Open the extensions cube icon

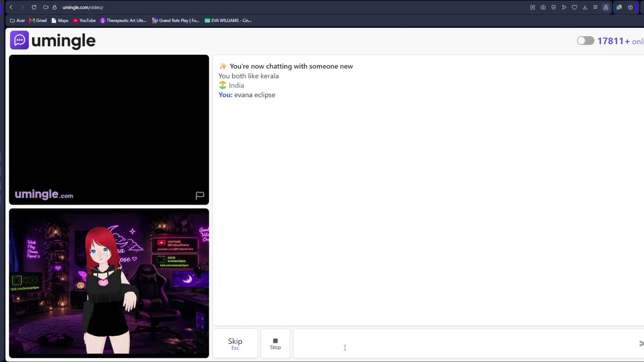(630, 7)
